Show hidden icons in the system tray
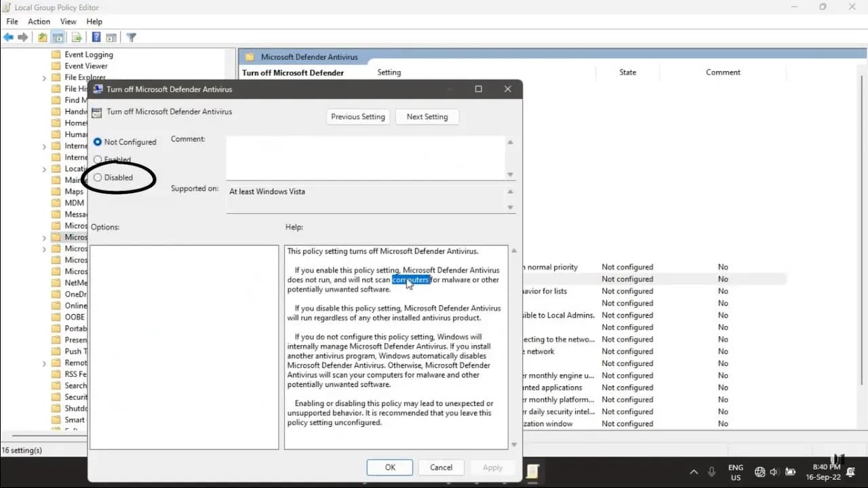The height and width of the screenshot is (488, 868). tap(694, 471)
